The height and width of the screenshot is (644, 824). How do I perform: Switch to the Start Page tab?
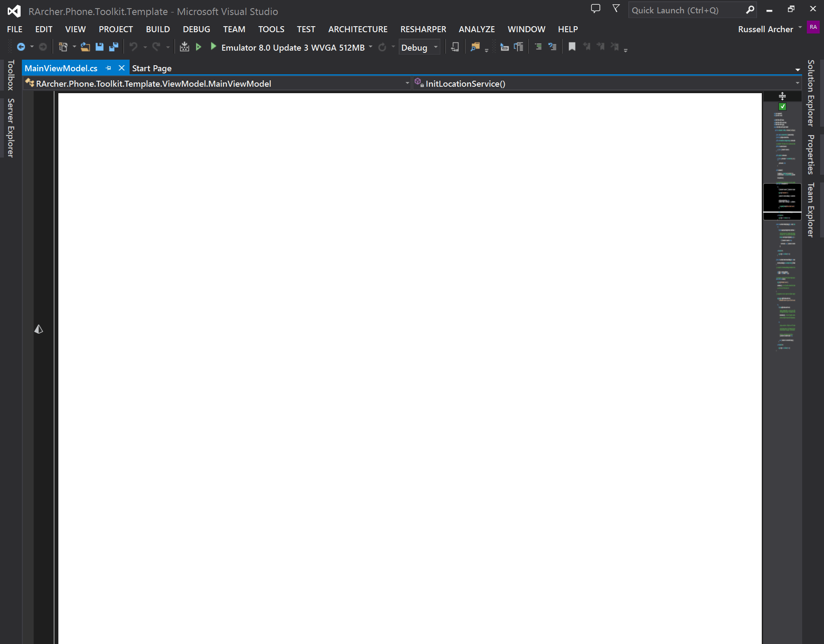151,68
